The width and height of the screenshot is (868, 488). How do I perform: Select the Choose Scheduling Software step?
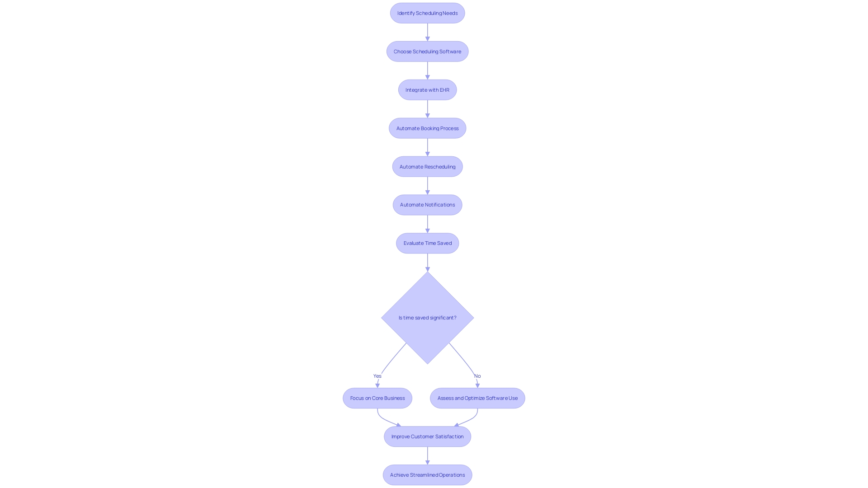pos(427,51)
